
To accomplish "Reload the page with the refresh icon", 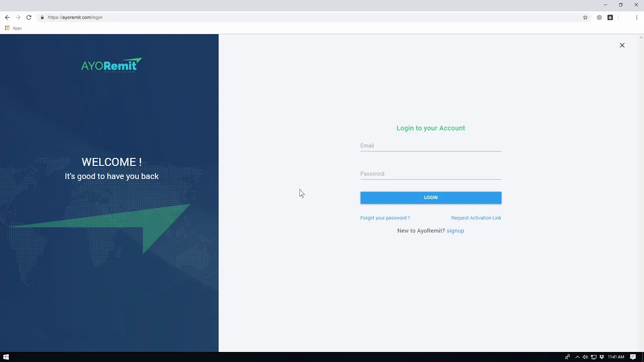I will click(29, 17).
